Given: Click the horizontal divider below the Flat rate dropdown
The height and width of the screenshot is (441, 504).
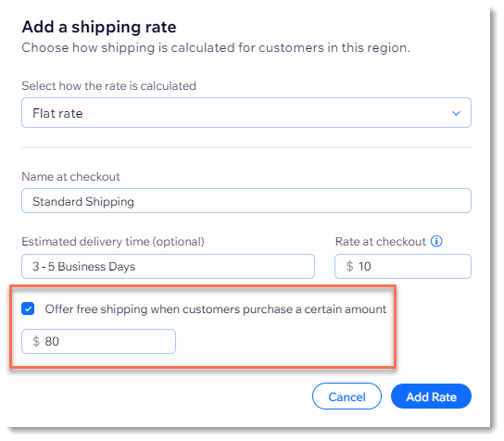Looking at the screenshot, I should point(246,148).
